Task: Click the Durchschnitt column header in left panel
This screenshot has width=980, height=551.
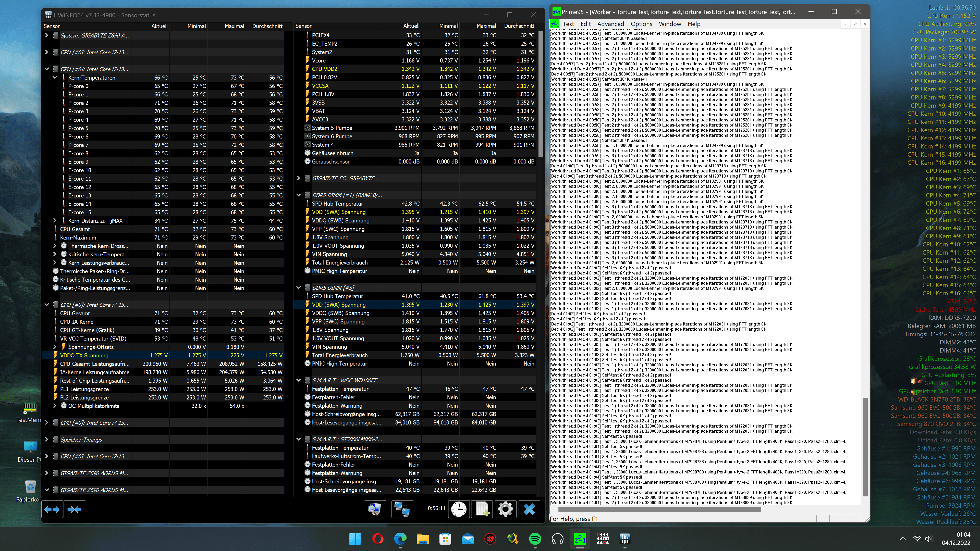Action: point(267,26)
